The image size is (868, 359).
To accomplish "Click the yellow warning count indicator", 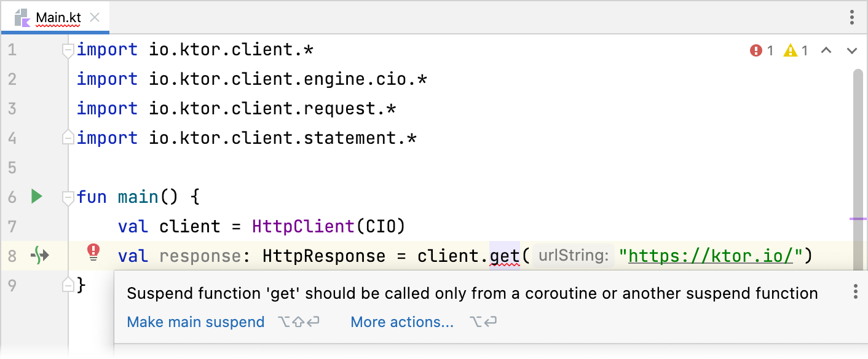I will (795, 50).
